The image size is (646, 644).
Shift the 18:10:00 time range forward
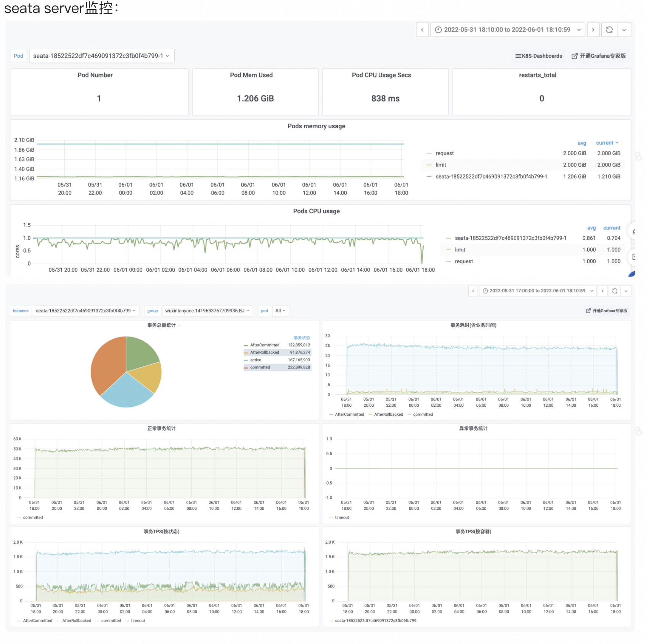tap(593, 30)
